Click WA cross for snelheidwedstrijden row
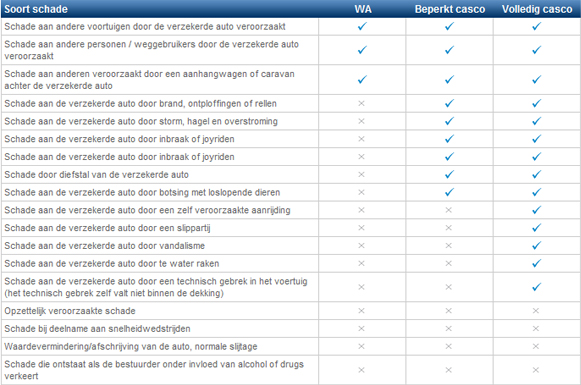This screenshot has width=581, height=385. point(361,328)
